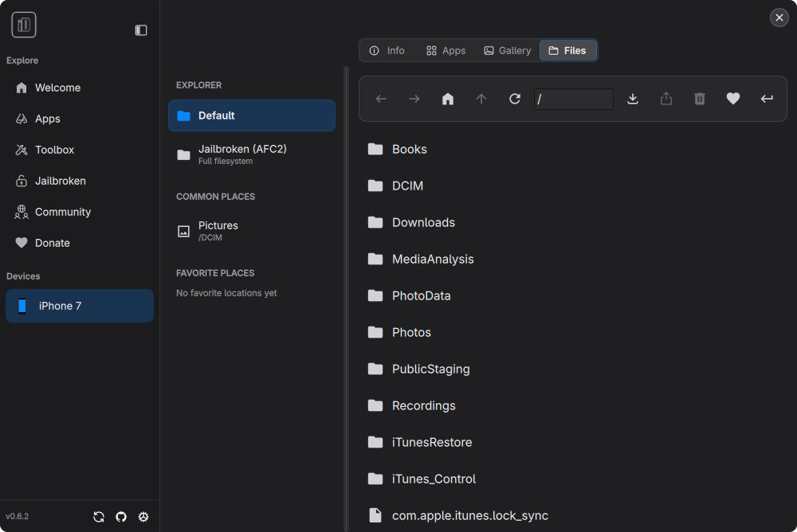Viewport: 797px width, 532px height.
Task: Reload the current folder listing
Action: pos(515,99)
